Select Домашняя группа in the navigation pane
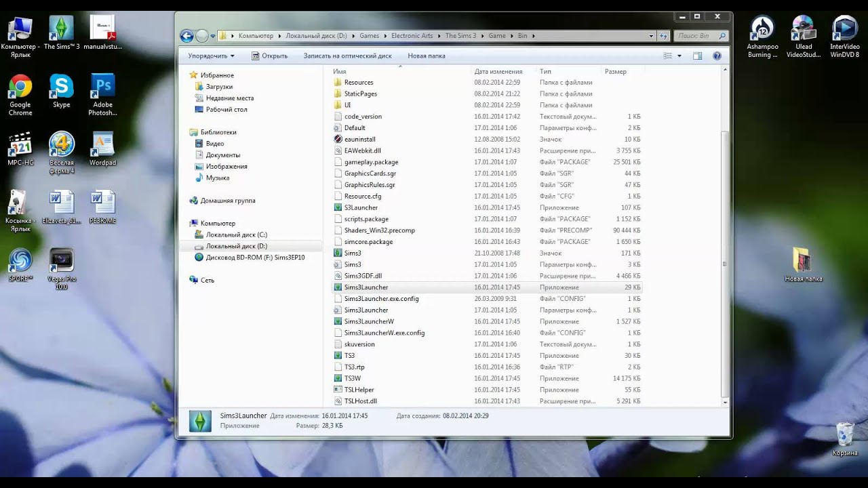Screen dimensions: 868x488 pyautogui.click(x=228, y=201)
